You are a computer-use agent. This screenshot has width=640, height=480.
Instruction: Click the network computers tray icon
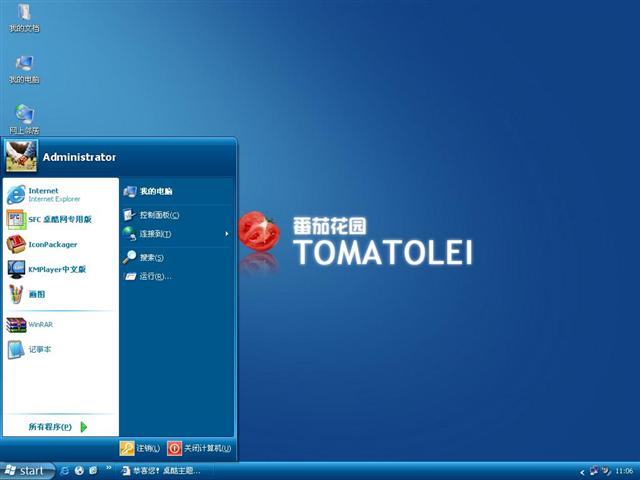(594, 471)
